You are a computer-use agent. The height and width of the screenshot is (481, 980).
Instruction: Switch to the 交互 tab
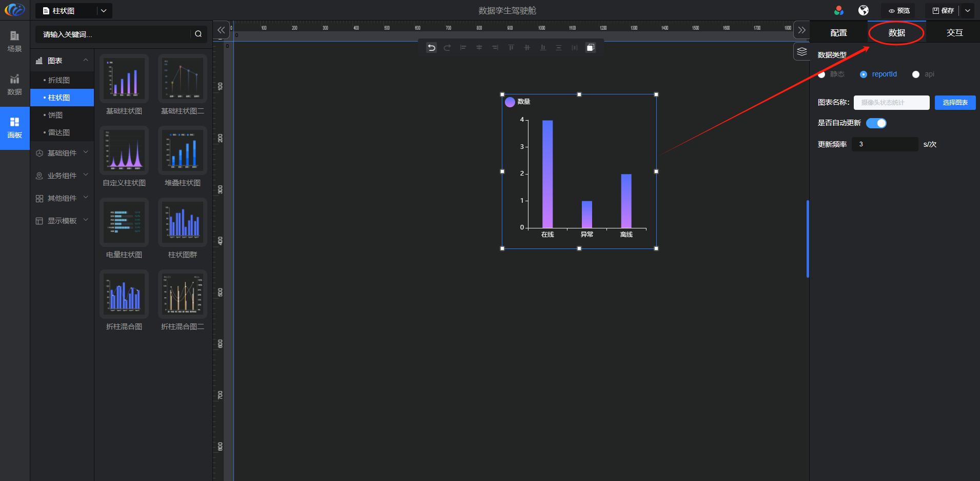(954, 33)
